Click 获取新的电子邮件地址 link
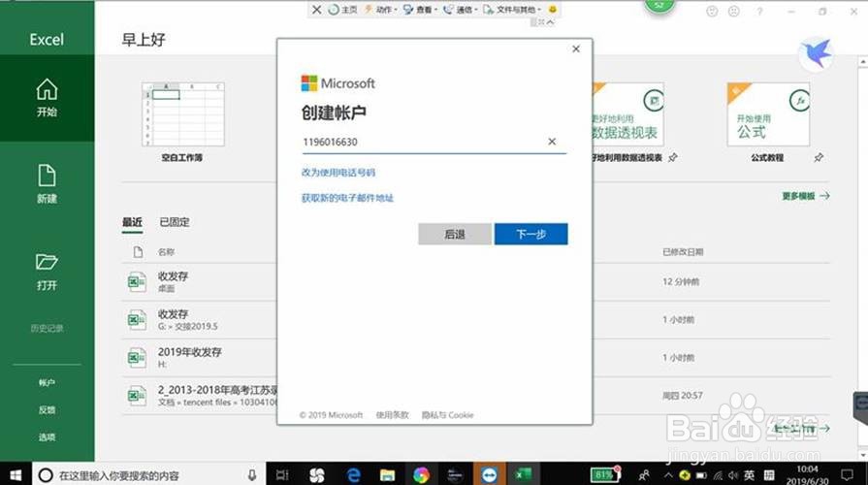This screenshot has height=485, width=868. [x=347, y=198]
